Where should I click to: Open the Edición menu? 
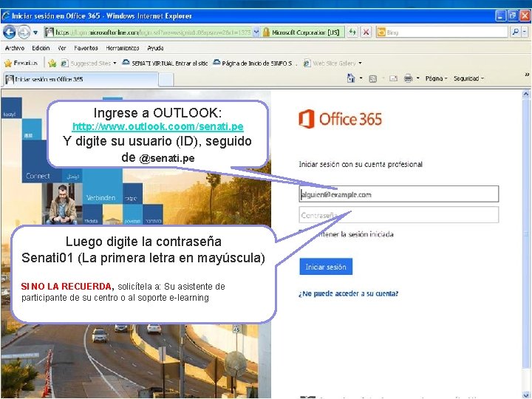coord(41,48)
